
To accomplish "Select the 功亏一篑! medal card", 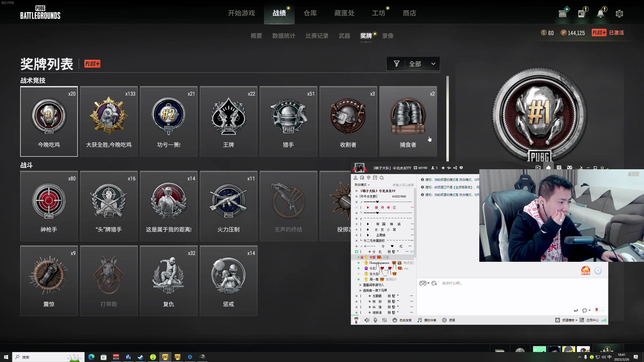I will (169, 121).
